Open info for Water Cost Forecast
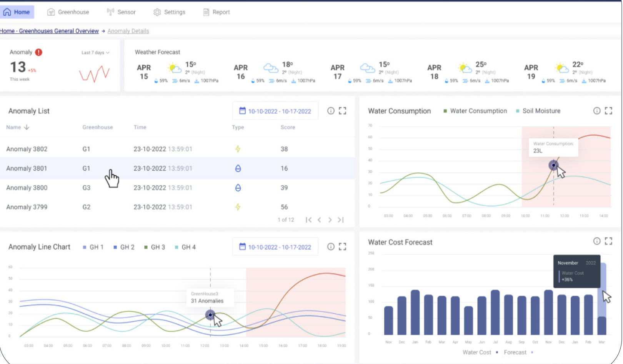The height and width of the screenshot is (364, 623). tap(596, 241)
